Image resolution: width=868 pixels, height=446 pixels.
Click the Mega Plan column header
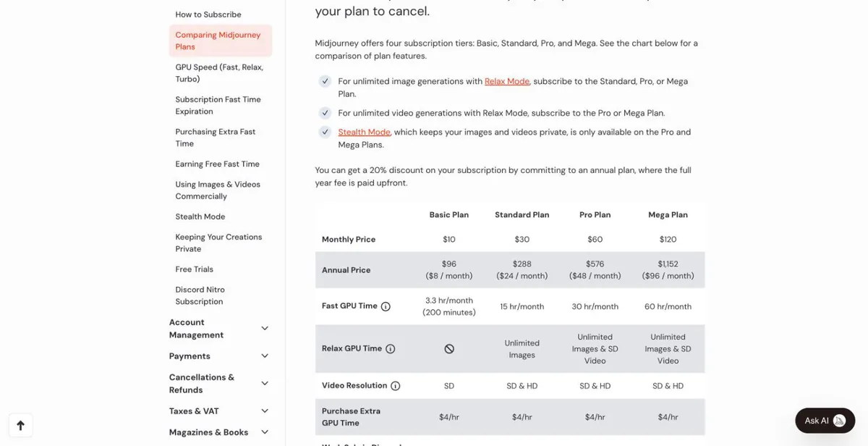(x=668, y=215)
